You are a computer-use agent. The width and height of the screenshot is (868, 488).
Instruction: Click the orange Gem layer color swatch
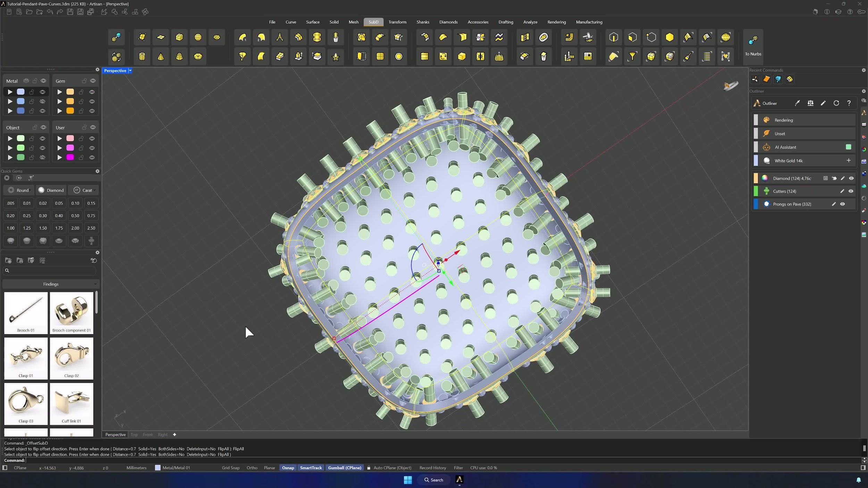(x=70, y=111)
